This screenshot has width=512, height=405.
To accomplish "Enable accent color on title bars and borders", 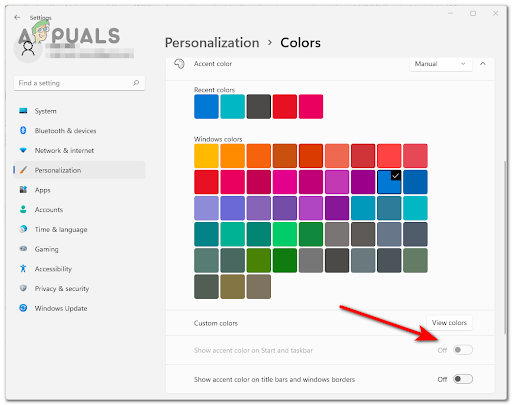I will (463, 379).
